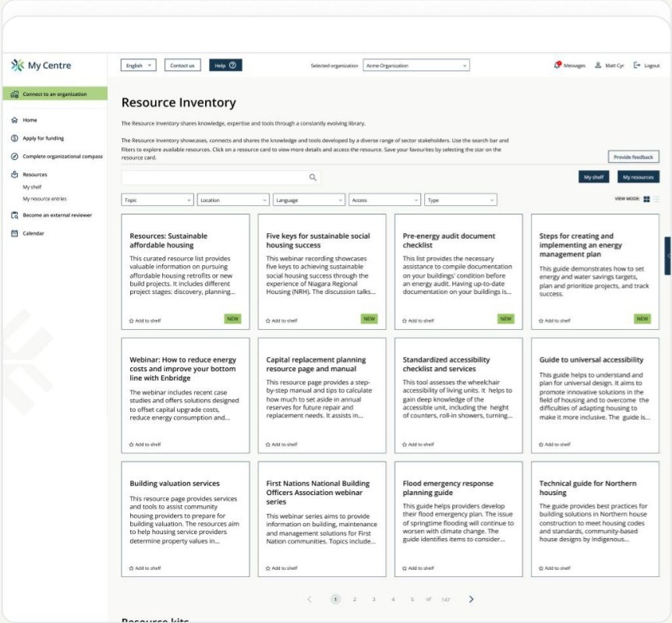Expand the Topic filter dropdown

pos(157,200)
